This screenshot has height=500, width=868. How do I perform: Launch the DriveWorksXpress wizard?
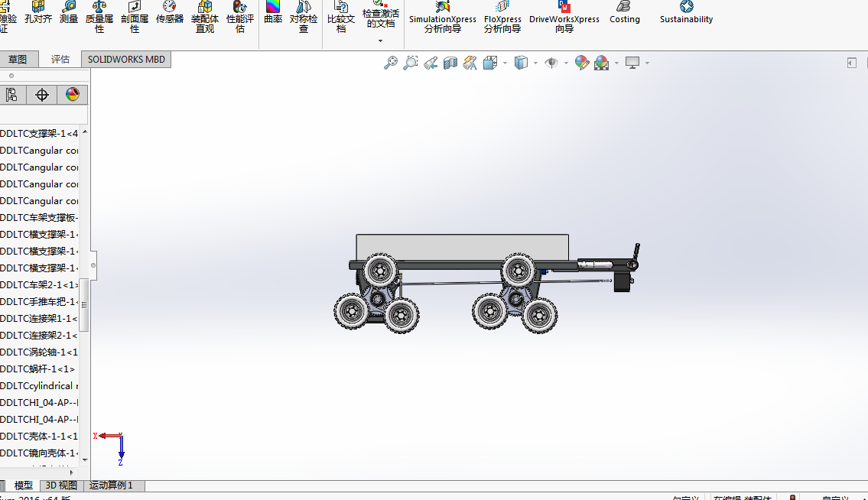(564, 17)
